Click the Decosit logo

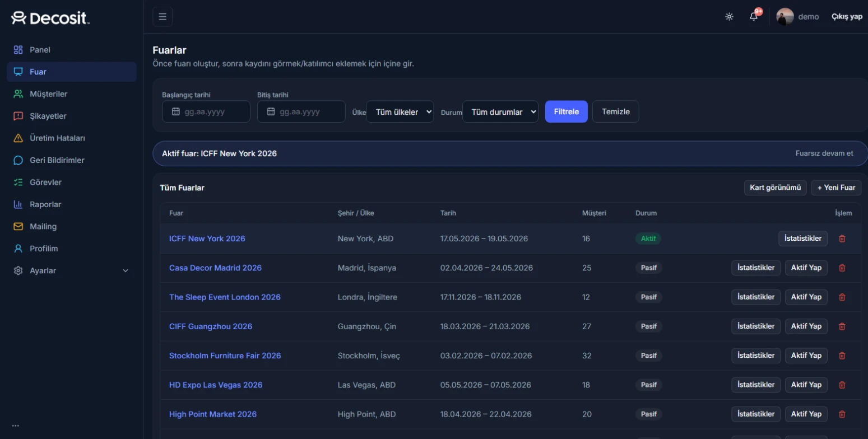(50, 18)
